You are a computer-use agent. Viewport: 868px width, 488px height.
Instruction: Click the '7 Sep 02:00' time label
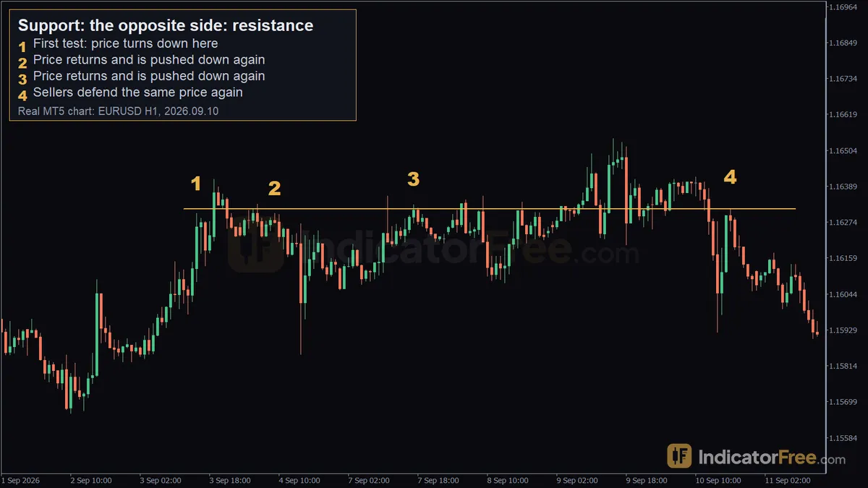click(x=369, y=480)
